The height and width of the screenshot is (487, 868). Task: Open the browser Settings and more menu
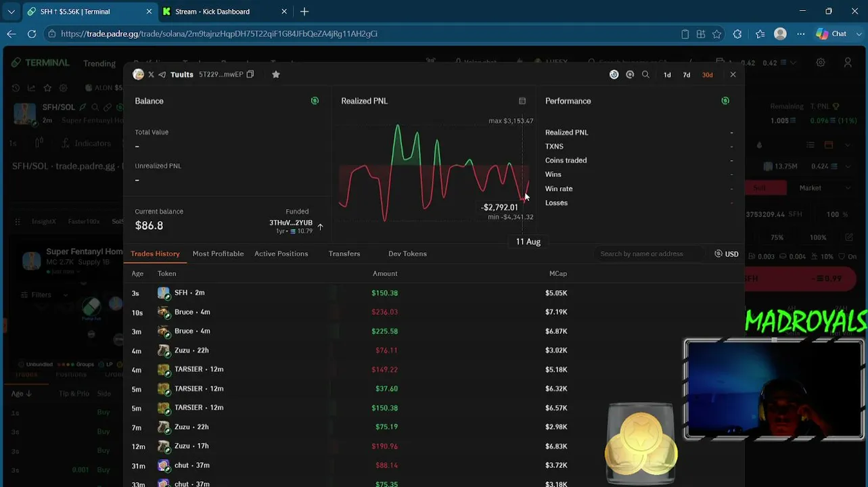801,34
